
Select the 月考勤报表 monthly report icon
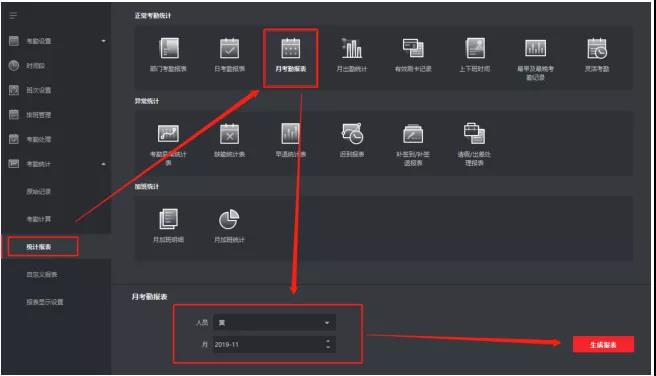click(x=290, y=49)
